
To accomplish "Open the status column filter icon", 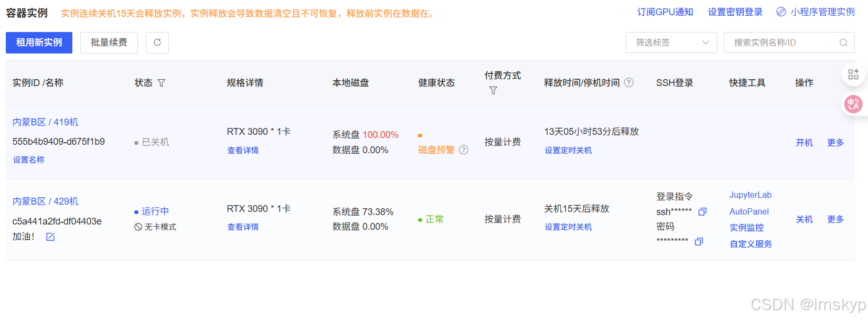I will [162, 83].
